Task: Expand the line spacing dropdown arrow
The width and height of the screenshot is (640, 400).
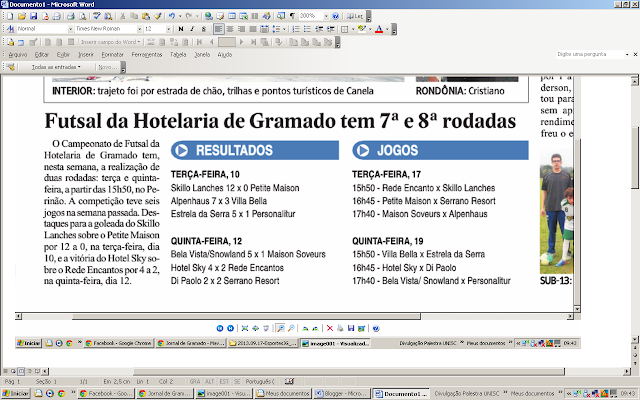Action: (x=284, y=29)
